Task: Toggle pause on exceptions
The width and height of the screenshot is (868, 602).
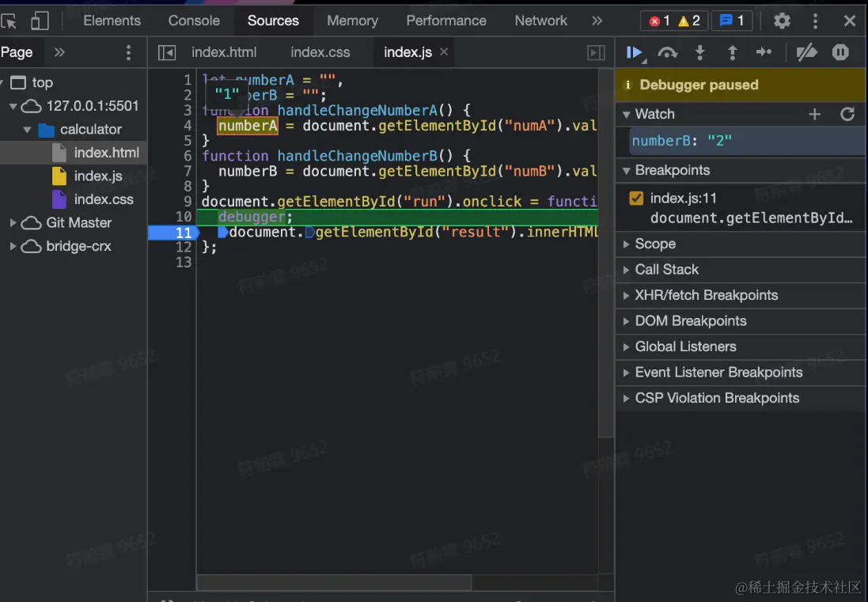Action: click(x=840, y=52)
